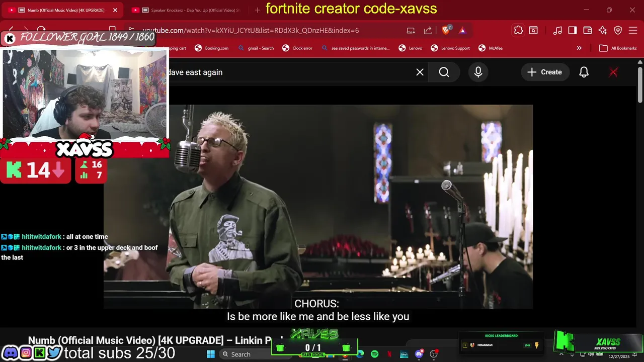This screenshot has height=362, width=644.
Task: Click the install app icon in address bar
Action: coord(411,30)
